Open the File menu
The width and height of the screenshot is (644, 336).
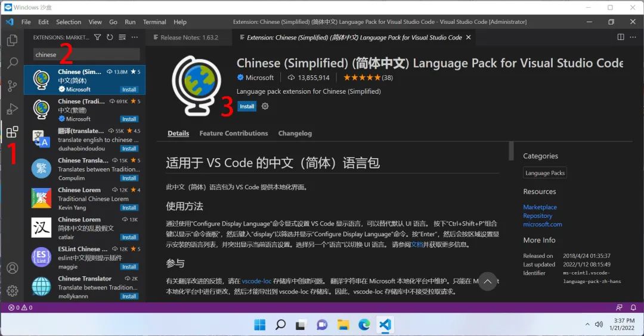point(26,22)
